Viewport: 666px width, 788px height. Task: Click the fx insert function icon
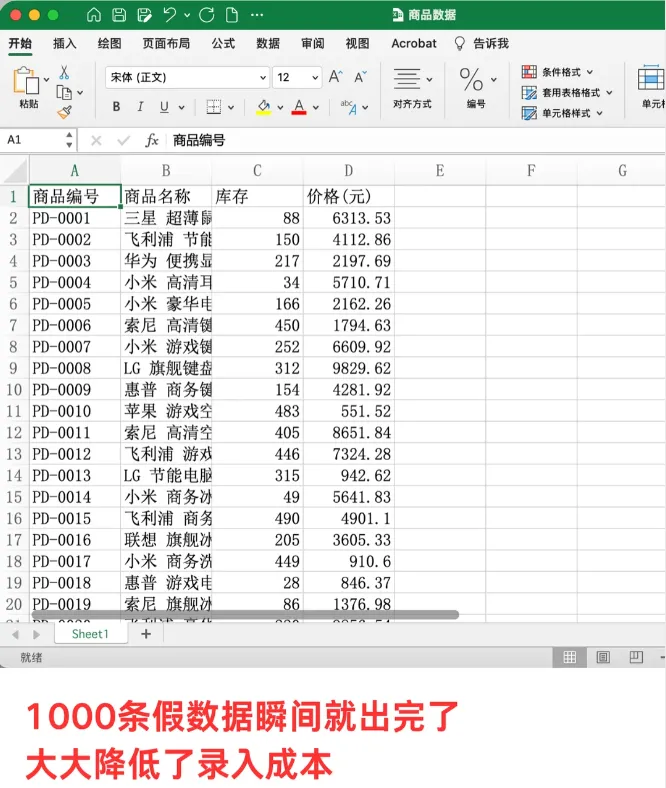[151, 140]
